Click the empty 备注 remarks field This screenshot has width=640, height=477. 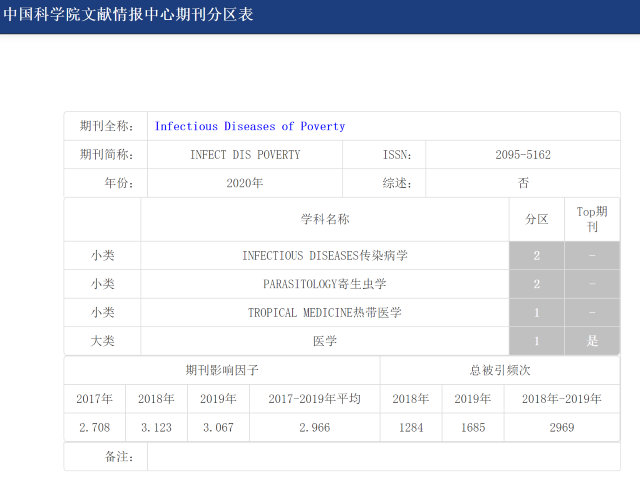click(383, 456)
